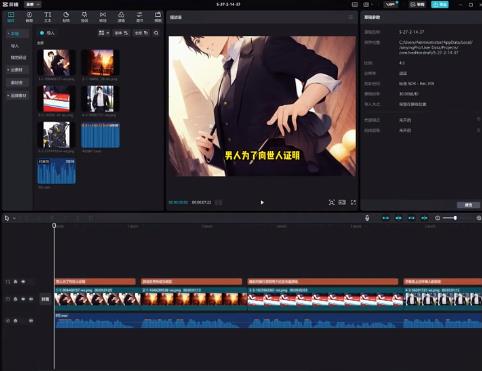Screen dimensions: 482x371
Task: Adjust the timeline zoom slider
Action: click(450, 218)
